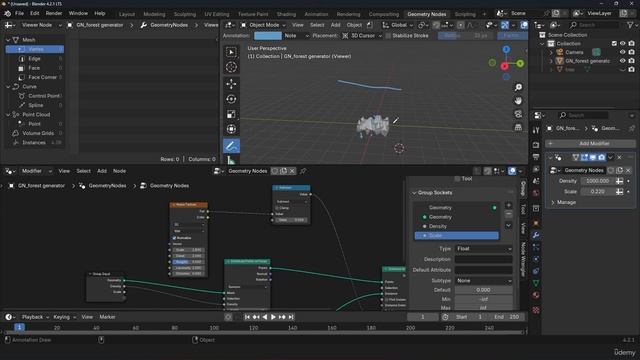The width and height of the screenshot is (640, 360).
Task: Open the Keying popover in timeline
Action: 64,317
